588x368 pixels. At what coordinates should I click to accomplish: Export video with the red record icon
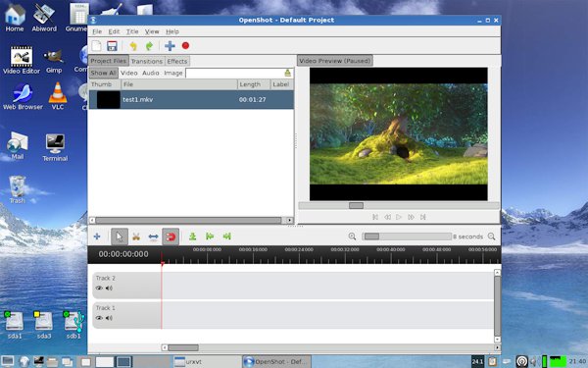pos(185,46)
